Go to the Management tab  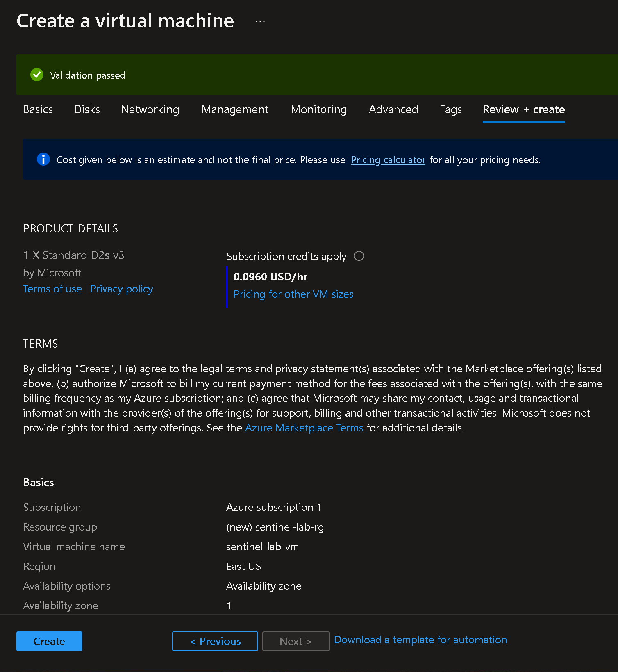(235, 109)
